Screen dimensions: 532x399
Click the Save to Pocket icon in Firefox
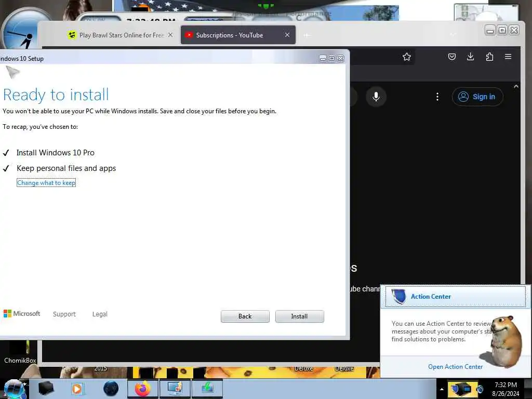point(451,57)
